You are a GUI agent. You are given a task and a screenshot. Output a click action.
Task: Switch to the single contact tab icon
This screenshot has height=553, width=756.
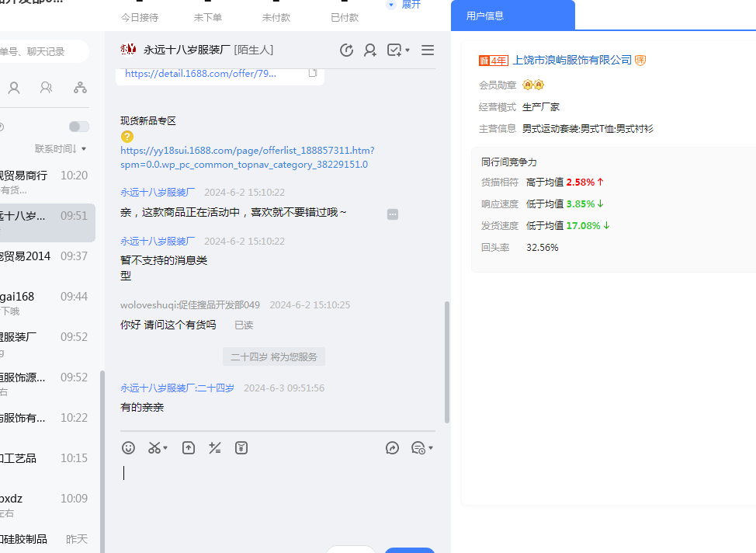14,88
